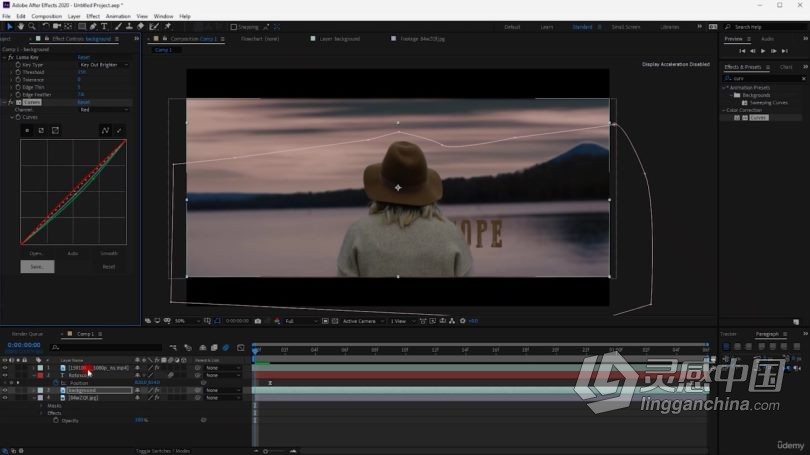Click the timeline current timecode 0:00:00:00
Viewport: 810px width, 455px height.
click(x=24, y=345)
